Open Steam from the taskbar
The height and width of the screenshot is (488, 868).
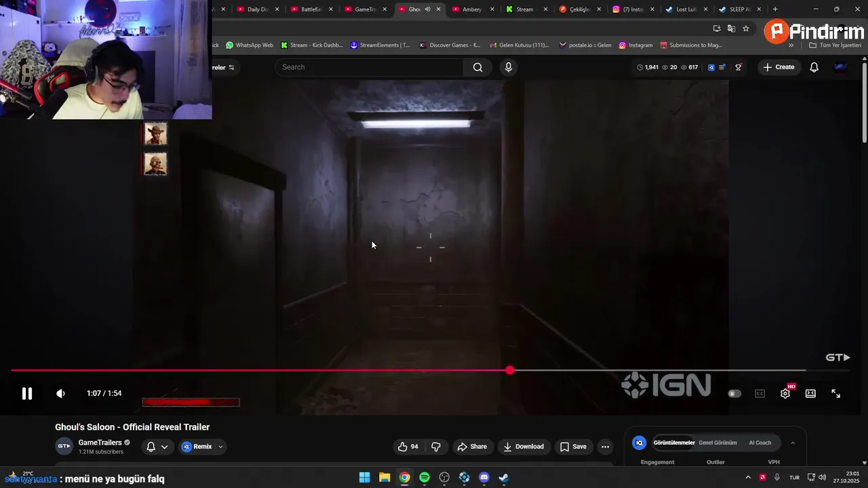tap(504, 477)
